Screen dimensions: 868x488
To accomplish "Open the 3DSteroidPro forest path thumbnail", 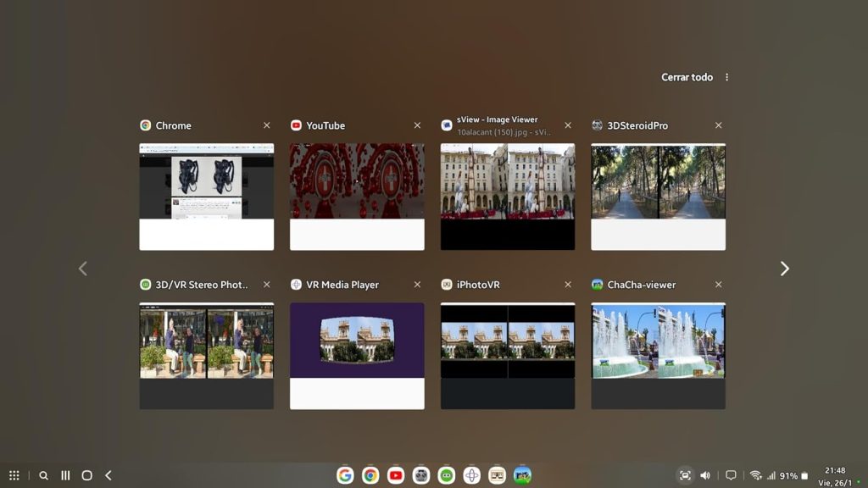I will [658, 197].
